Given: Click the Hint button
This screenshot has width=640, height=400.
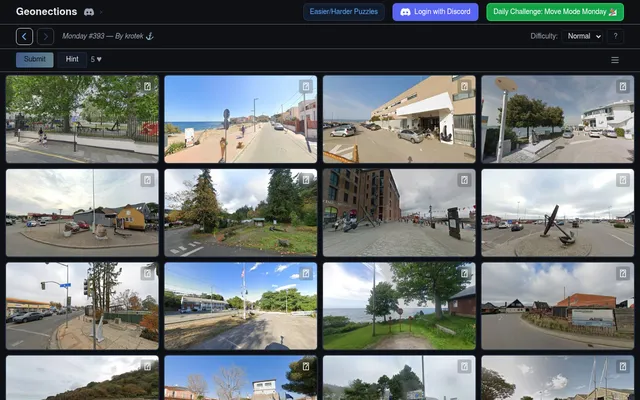Looking at the screenshot, I should [x=72, y=60].
